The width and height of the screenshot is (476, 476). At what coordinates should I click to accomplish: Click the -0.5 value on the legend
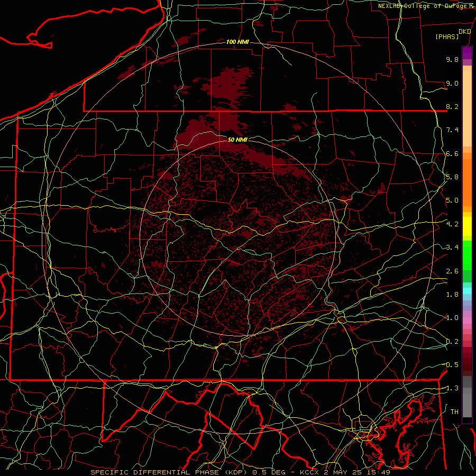pyautogui.click(x=451, y=365)
